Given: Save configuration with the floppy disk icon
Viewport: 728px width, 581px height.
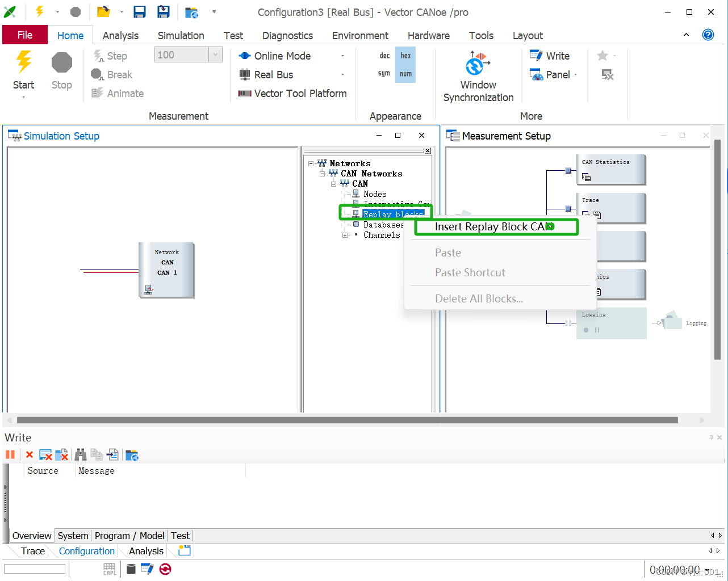Looking at the screenshot, I should 140,12.
